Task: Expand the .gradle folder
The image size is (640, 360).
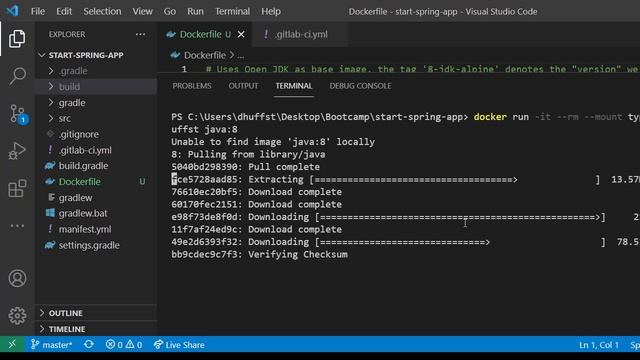Action: click(96, 71)
